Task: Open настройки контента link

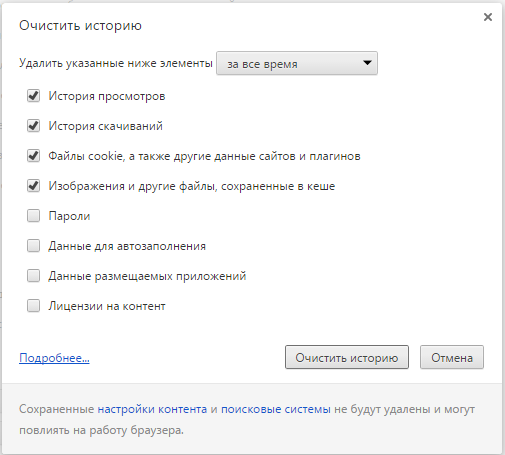Action: point(152,409)
